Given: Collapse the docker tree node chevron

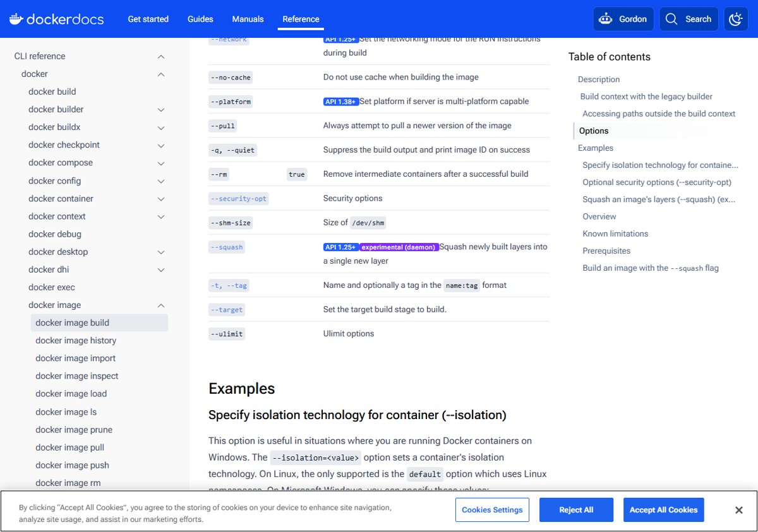Looking at the screenshot, I should tap(161, 74).
